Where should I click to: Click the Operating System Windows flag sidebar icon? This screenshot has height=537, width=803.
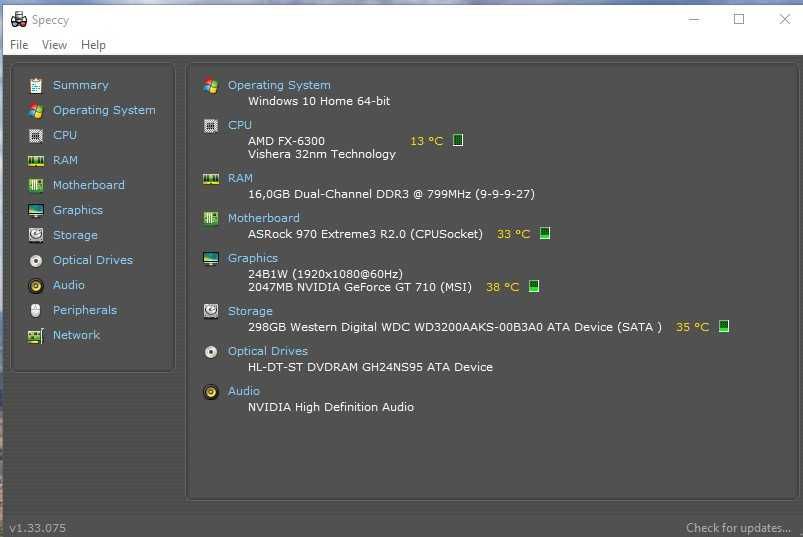point(36,111)
